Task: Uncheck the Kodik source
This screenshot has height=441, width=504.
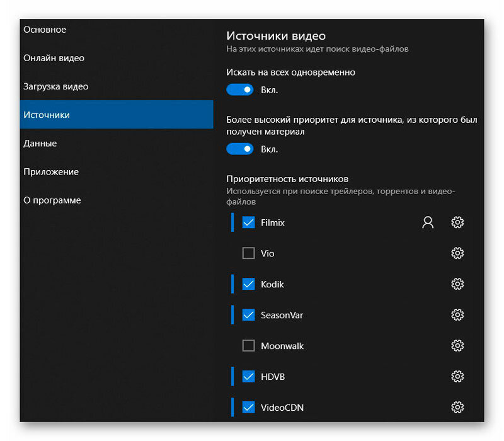Action: (248, 284)
